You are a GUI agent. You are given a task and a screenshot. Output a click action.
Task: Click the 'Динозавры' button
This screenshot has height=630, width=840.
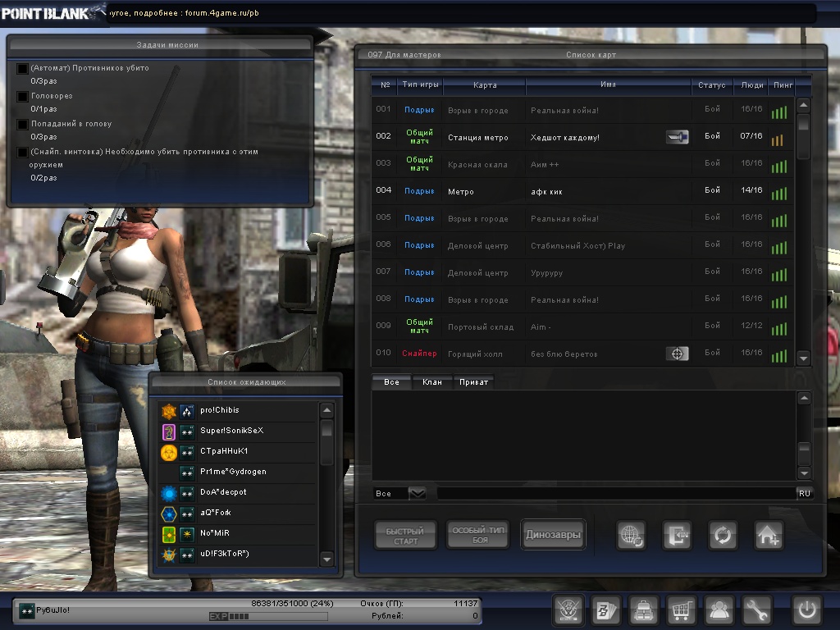[553, 536]
